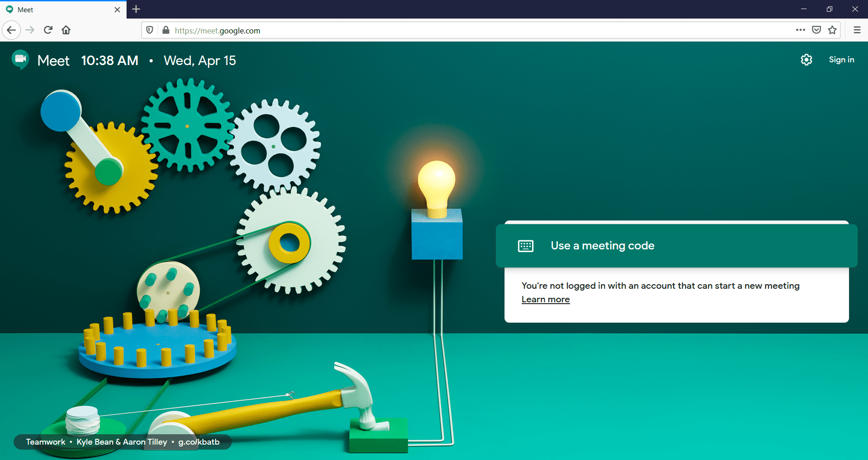This screenshot has width=868, height=460.
Task: View site security padlock info
Action: (x=166, y=30)
